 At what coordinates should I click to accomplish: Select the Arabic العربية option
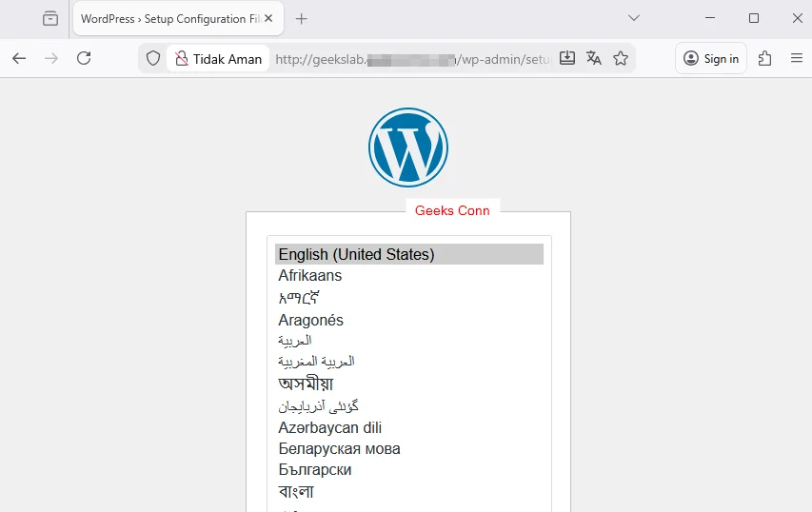pyautogui.click(x=409, y=341)
